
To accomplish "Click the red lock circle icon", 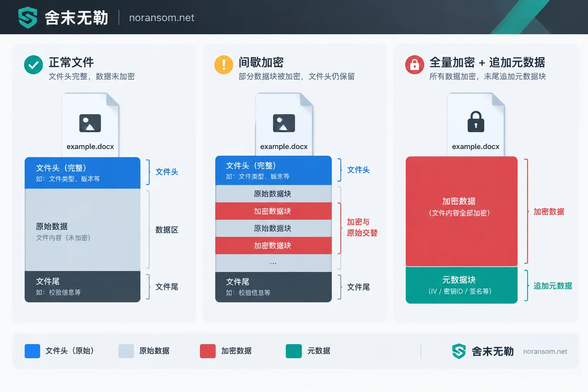I will [415, 65].
